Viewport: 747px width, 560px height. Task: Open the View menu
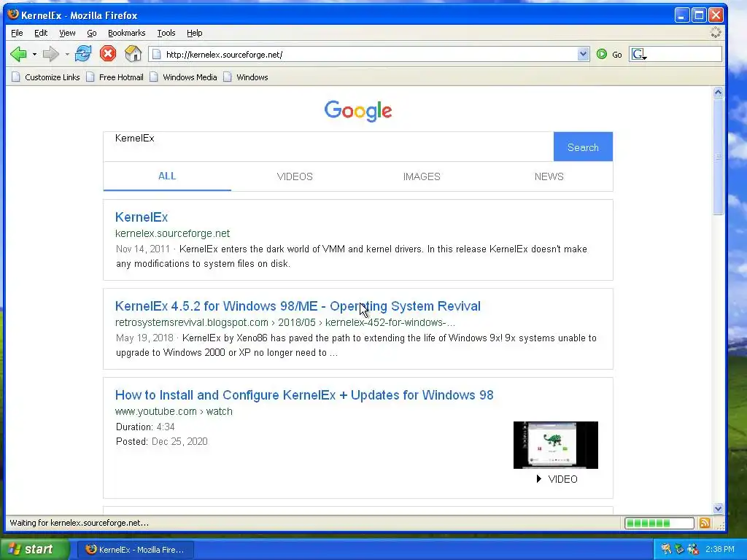coord(67,33)
